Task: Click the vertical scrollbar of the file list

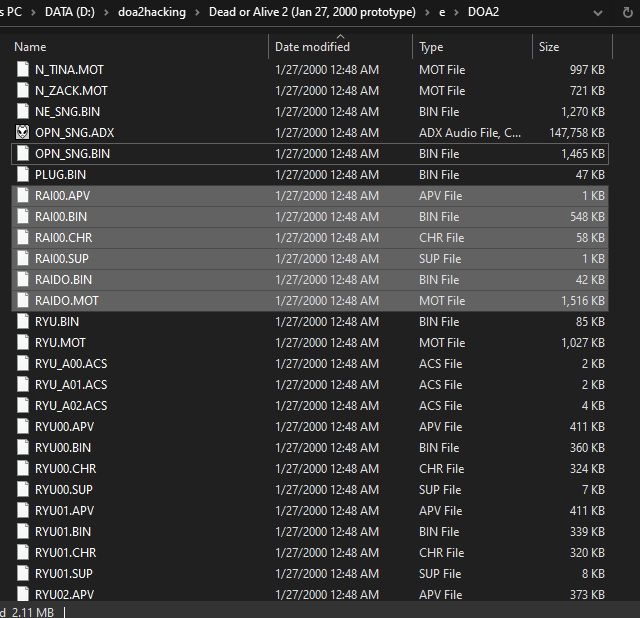Action: tap(632, 300)
